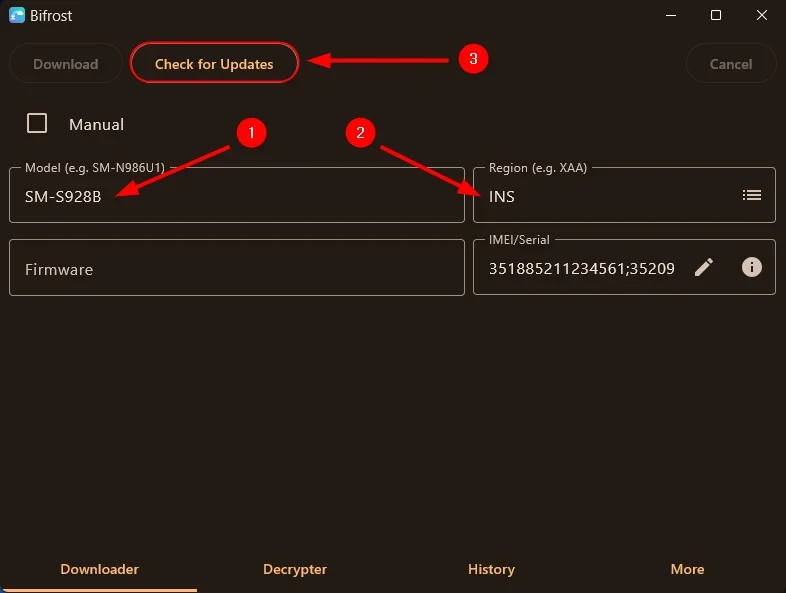
Task: Click the Download button
Action: coord(66,64)
